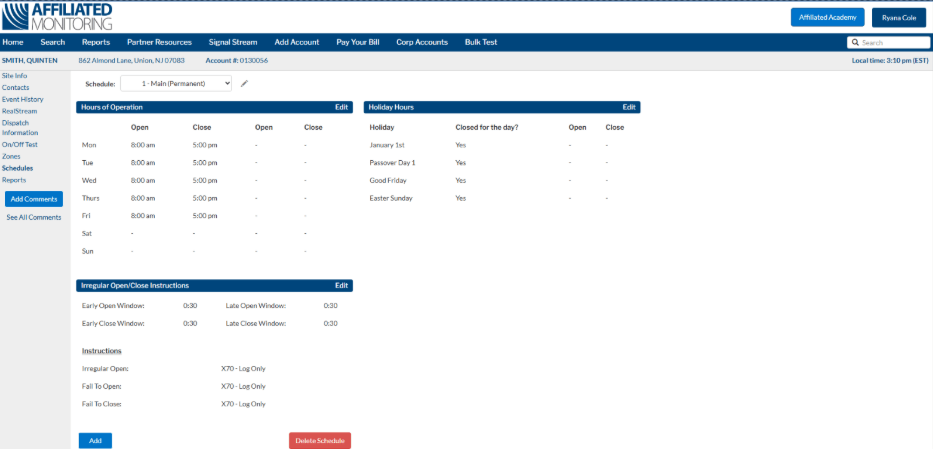
Task: Click the Affiliated Monitoring logo
Action: point(58,16)
